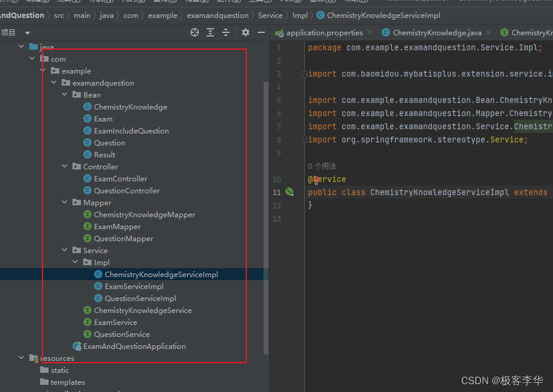Click the Spring bean gutter icon on line 11

(x=289, y=192)
